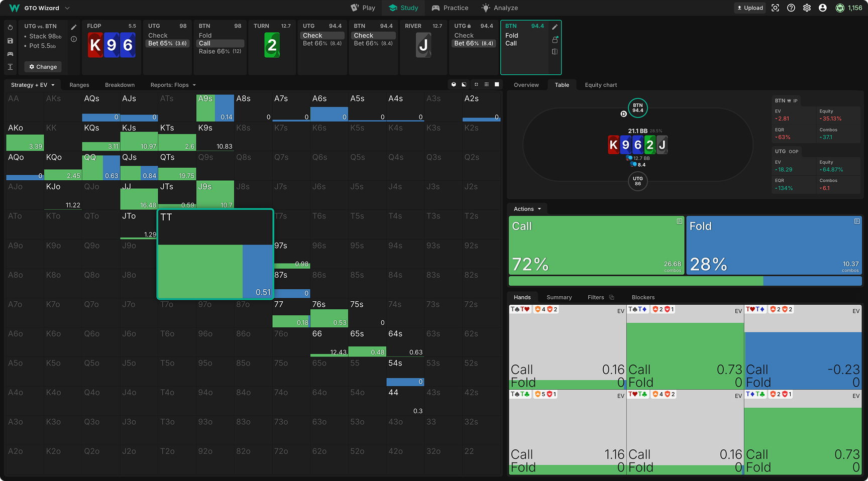The image size is (868, 481).
Task: Open the Practice tab
Action: pos(450,8)
